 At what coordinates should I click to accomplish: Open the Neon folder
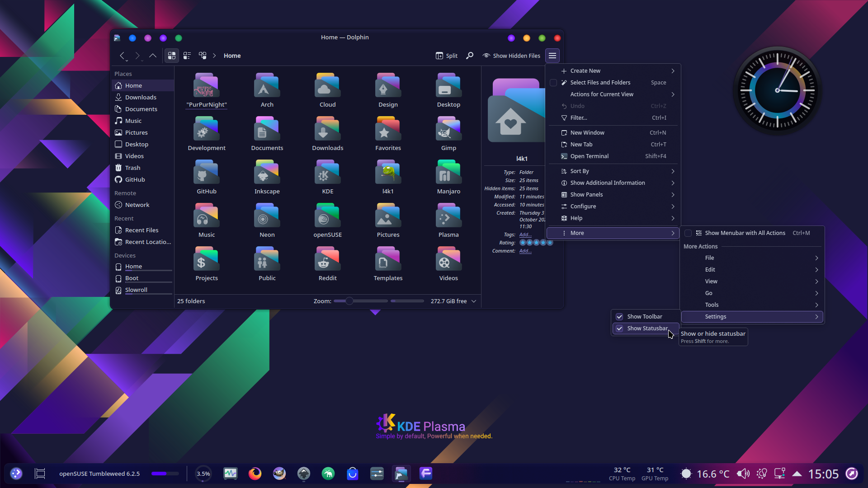(x=267, y=221)
